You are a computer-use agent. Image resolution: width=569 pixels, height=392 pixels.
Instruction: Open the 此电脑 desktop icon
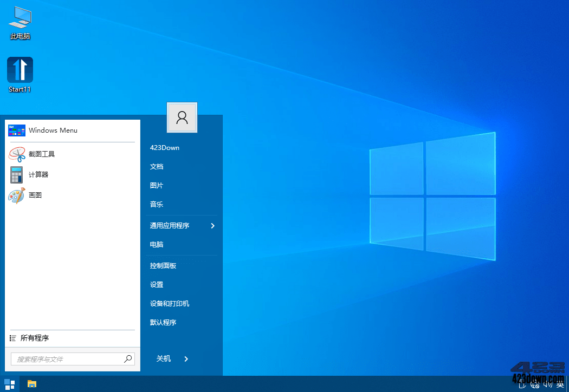pos(21,23)
